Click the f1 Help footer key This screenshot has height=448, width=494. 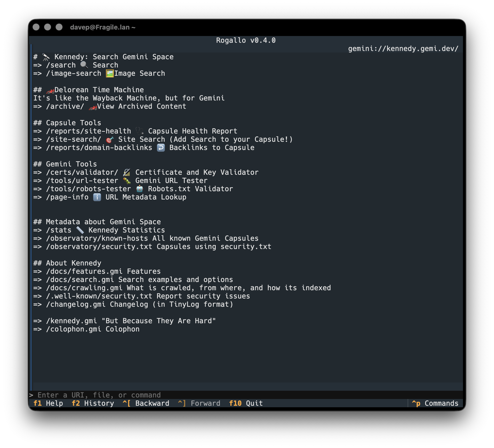click(x=48, y=403)
